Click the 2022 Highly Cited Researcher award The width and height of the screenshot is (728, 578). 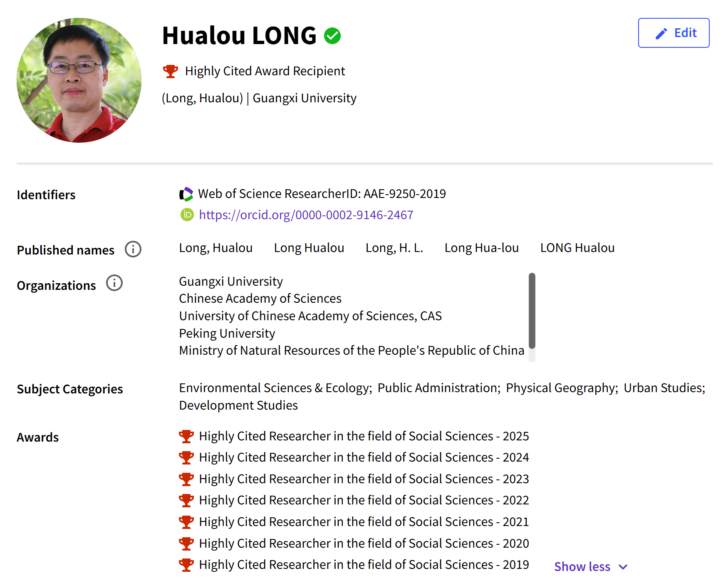pyautogui.click(x=364, y=500)
